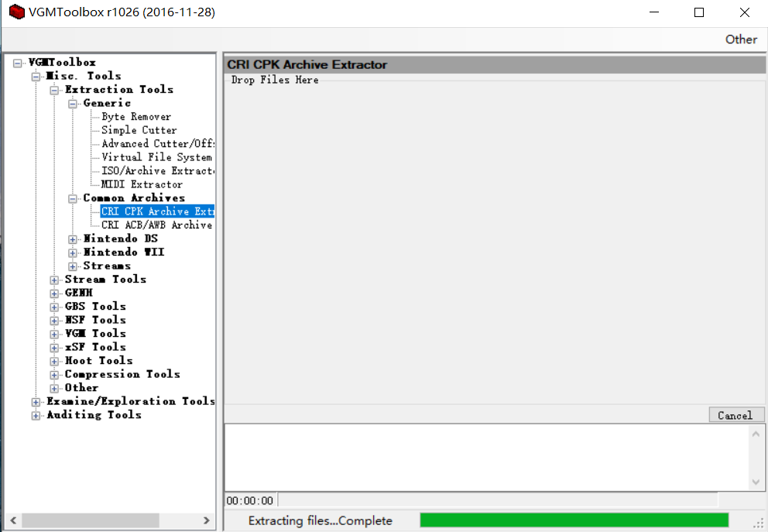768x532 pixels.
Task: Select Byte Remover tool
Action: pos(136,117)
